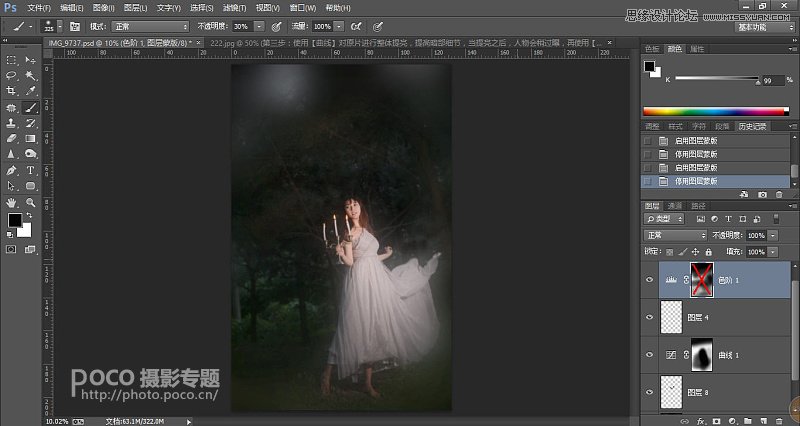Hide the 曲线 1 layer

(x=649, y=355)
